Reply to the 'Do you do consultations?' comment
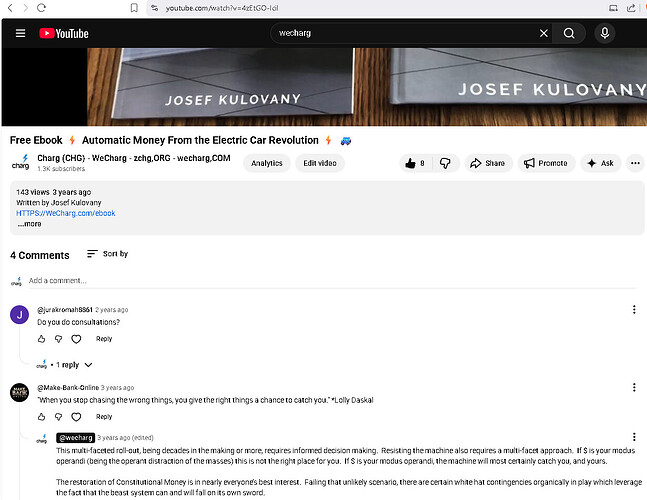 [x=104, y=339]
